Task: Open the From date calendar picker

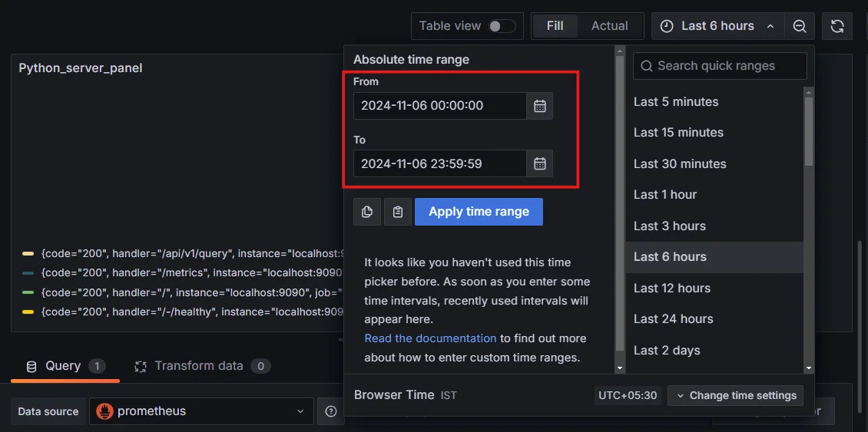Action: tap(540, 106)
